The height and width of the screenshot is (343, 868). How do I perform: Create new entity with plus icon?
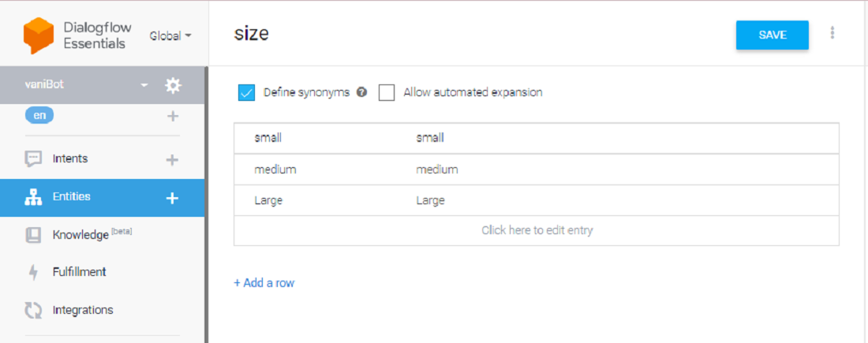(x=172, y=198)
